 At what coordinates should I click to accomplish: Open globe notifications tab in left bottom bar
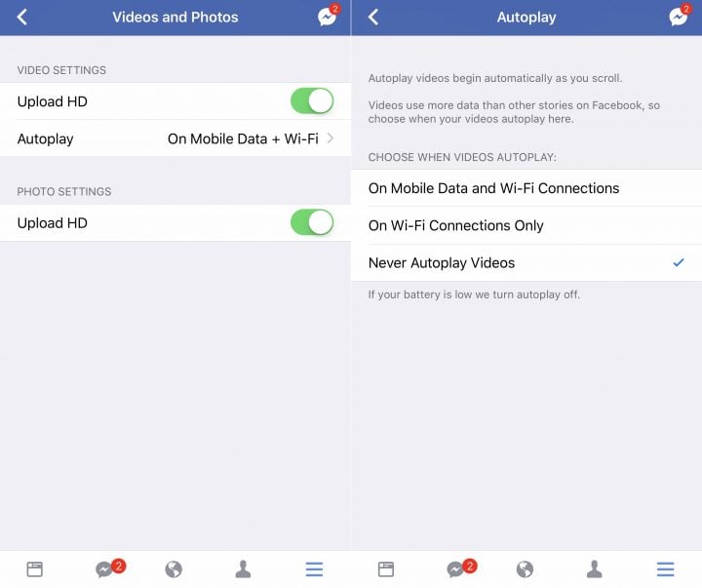174,569
